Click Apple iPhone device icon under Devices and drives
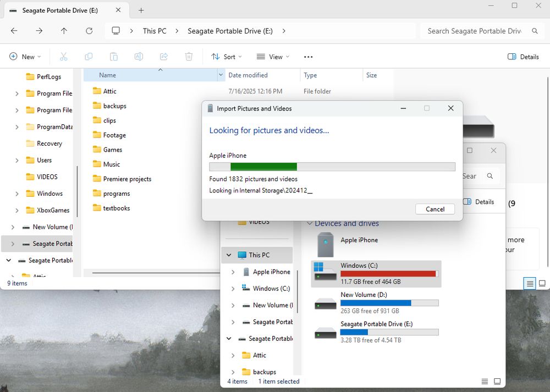 [x=326, y=245]
